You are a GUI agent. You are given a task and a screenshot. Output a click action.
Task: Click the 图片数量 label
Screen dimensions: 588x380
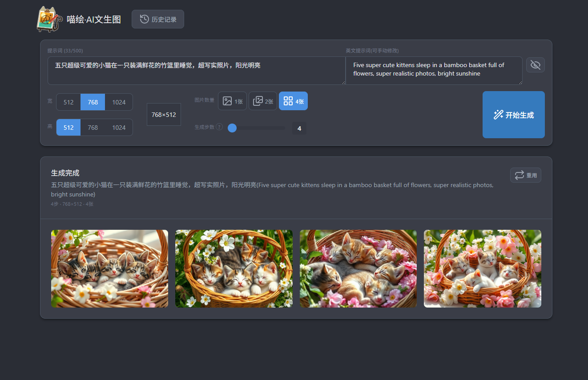[205, 100]
